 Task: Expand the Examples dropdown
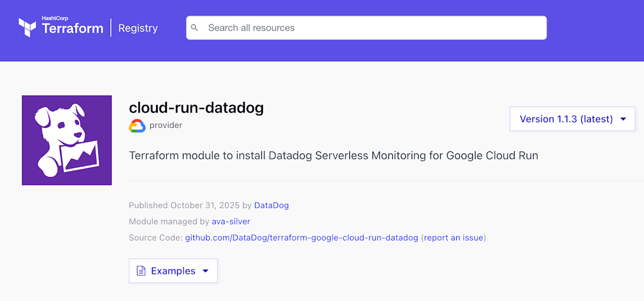(x=173, y=271)
